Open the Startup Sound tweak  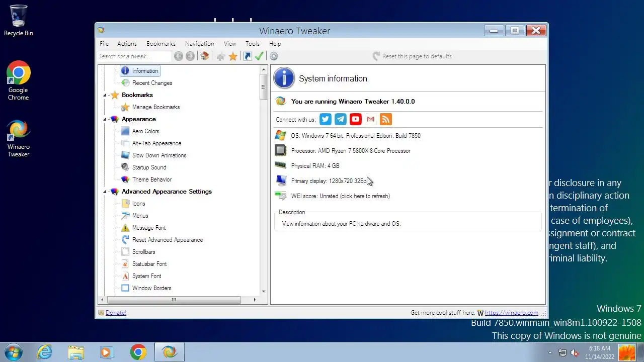point(149,167)
